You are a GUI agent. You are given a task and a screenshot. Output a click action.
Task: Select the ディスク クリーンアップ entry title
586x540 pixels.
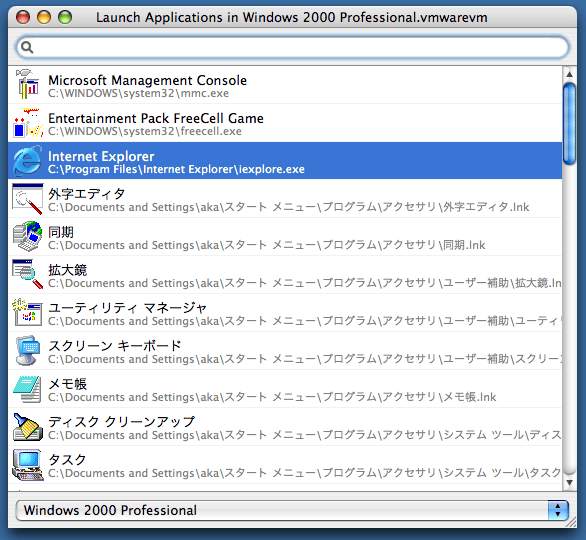point(122,422)
